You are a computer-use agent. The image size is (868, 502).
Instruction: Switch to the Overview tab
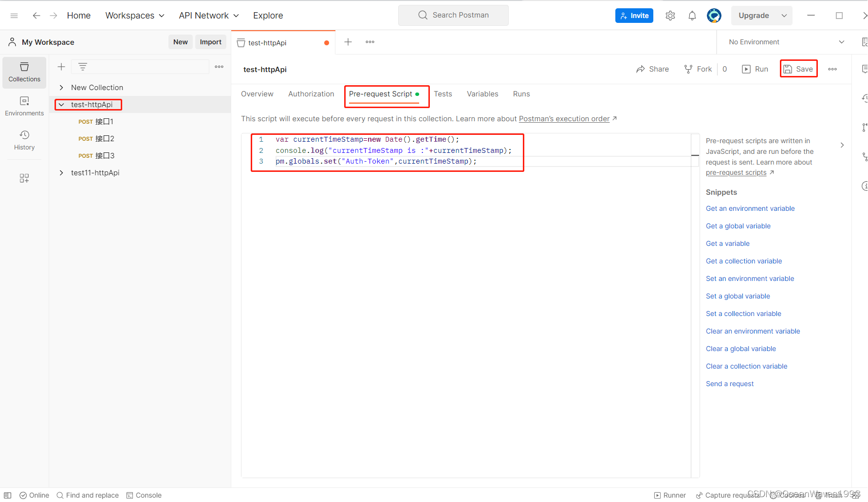(x=257, y=94)
